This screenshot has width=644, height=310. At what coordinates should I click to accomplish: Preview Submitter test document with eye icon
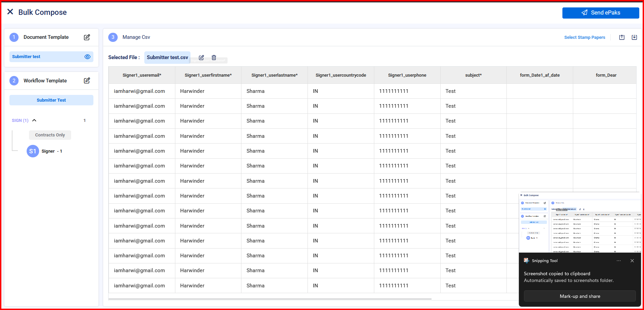tap(87, 57)
